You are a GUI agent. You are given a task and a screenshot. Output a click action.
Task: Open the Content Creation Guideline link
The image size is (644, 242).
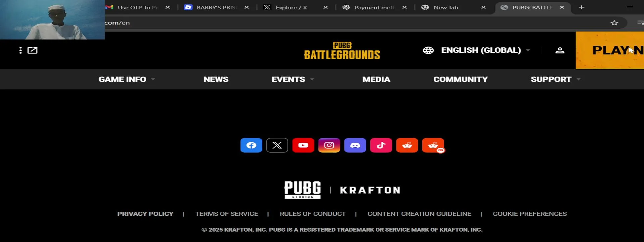[x=419, y=214]
